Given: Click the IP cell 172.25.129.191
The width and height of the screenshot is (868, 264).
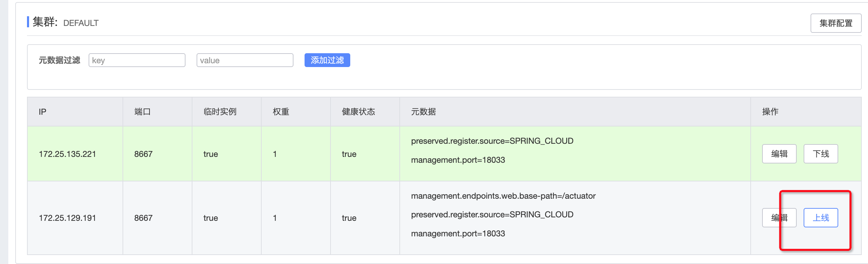Looking at the screenshot, I should coord(67,218).
